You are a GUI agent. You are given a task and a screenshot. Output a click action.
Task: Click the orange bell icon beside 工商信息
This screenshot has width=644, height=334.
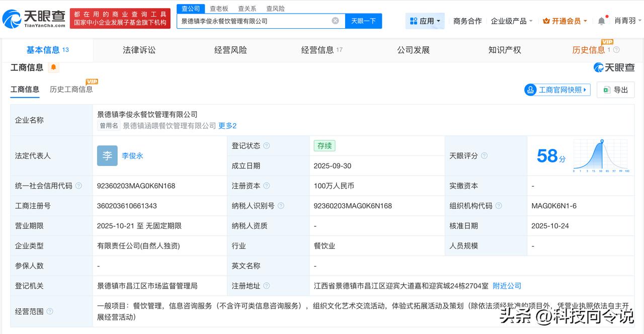click(x=53, y=67)
